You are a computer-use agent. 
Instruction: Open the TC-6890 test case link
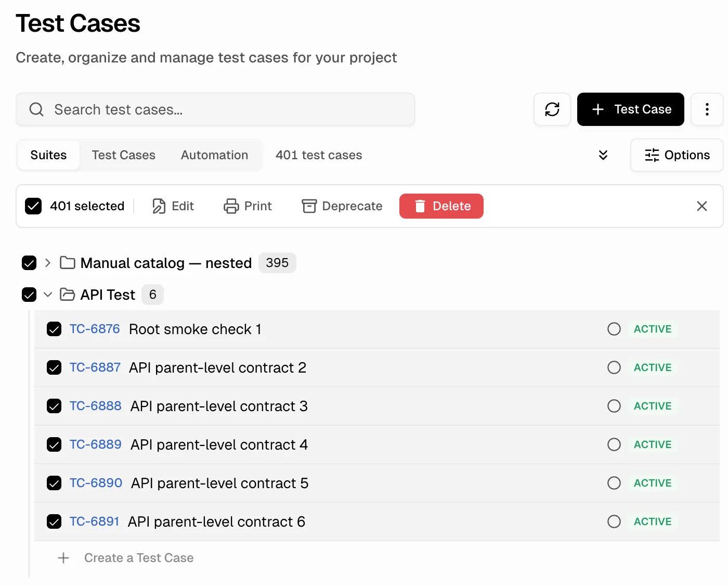96,483
